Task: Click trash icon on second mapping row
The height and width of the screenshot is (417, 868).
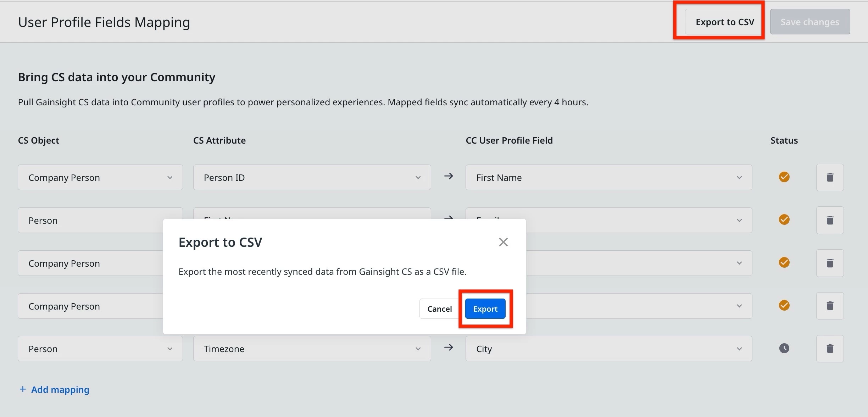Action: point(830,220)
